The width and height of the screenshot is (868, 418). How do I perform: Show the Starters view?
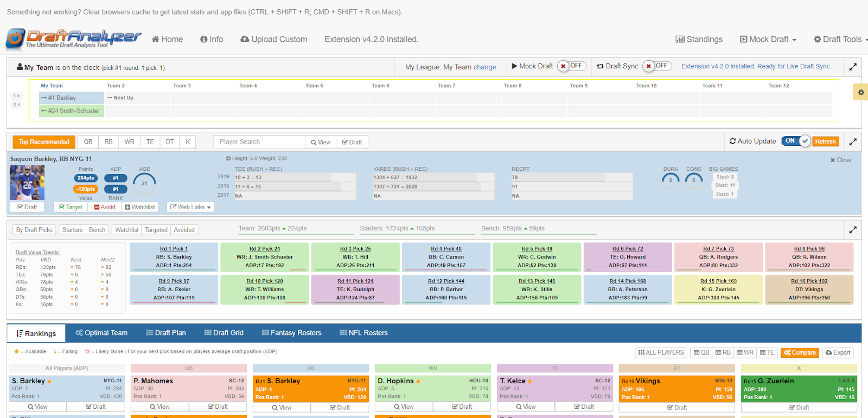(x=72, y=230)
